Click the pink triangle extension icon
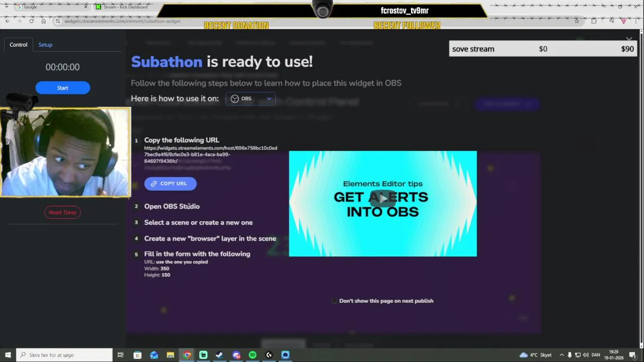 click(x=623, y=21)
